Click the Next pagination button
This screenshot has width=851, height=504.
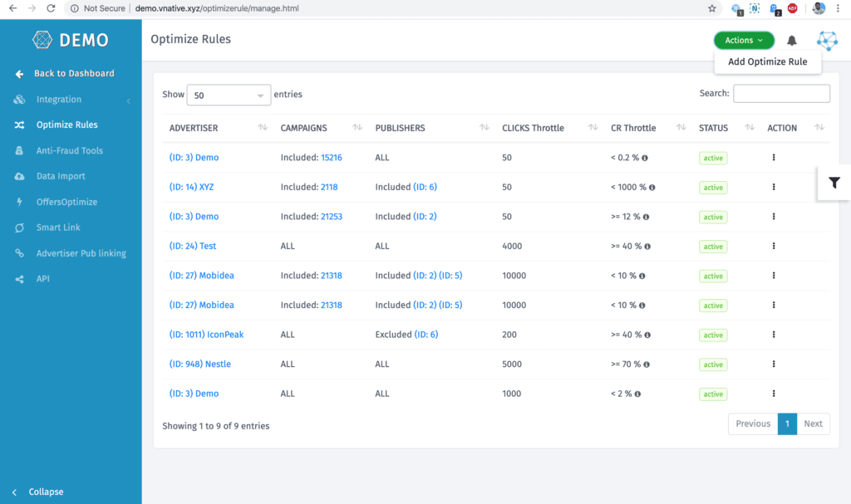point(813,423)
